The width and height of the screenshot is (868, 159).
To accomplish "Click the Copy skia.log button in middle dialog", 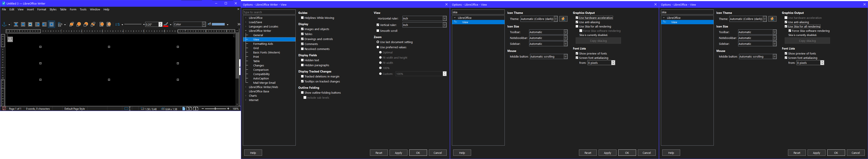I will [x=598, y=41].
